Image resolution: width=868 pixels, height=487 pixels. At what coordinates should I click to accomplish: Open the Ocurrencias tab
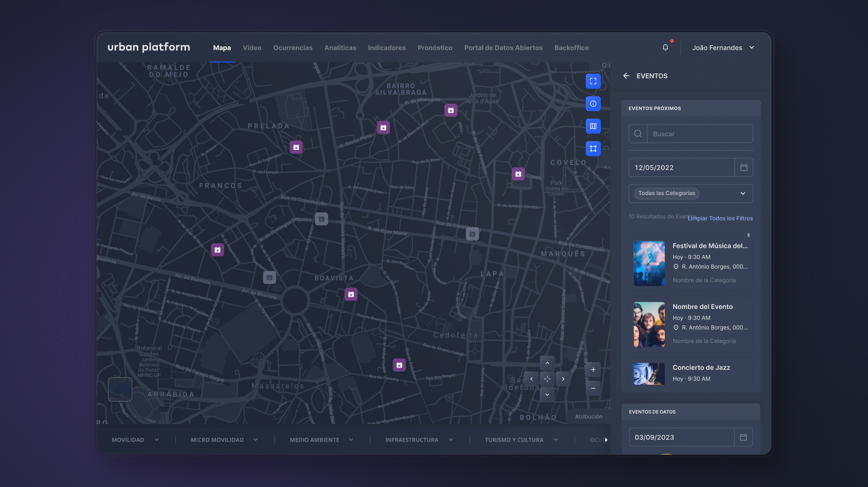[x=293, y=48]
